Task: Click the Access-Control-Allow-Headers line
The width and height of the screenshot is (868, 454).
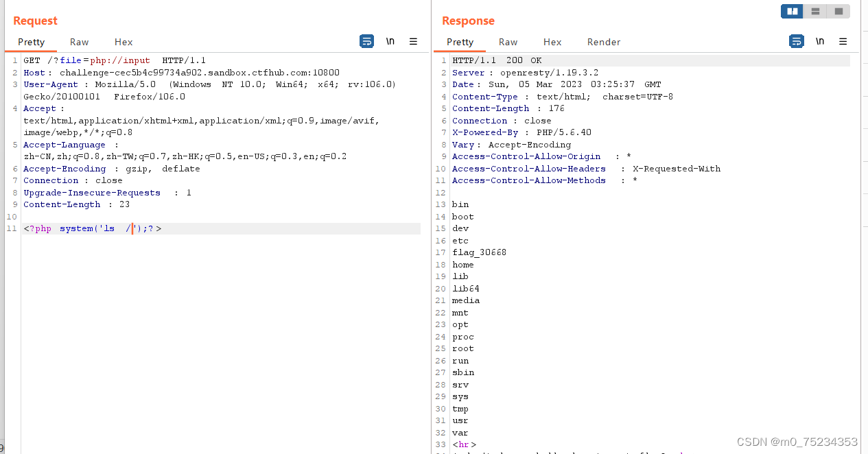Action: pos(587,169)
